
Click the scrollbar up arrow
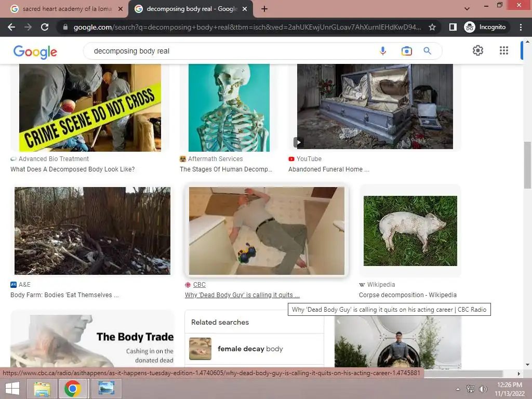tap(527, 42)
